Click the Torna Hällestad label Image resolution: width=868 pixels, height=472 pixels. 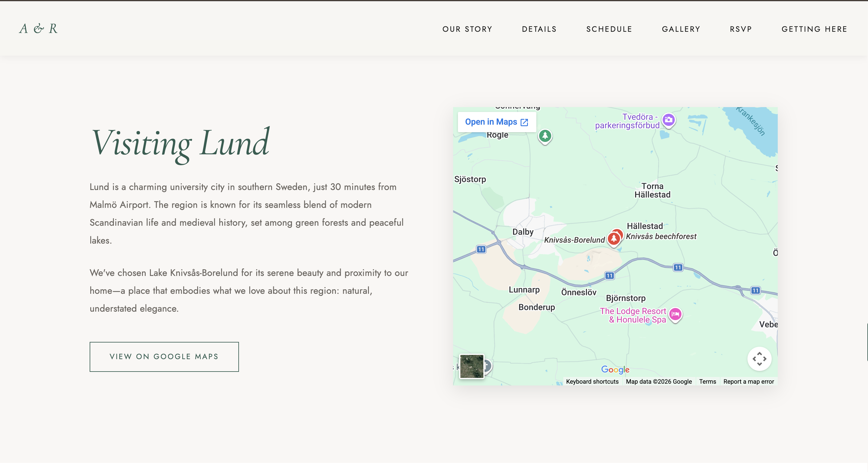(x=652, y=191)
